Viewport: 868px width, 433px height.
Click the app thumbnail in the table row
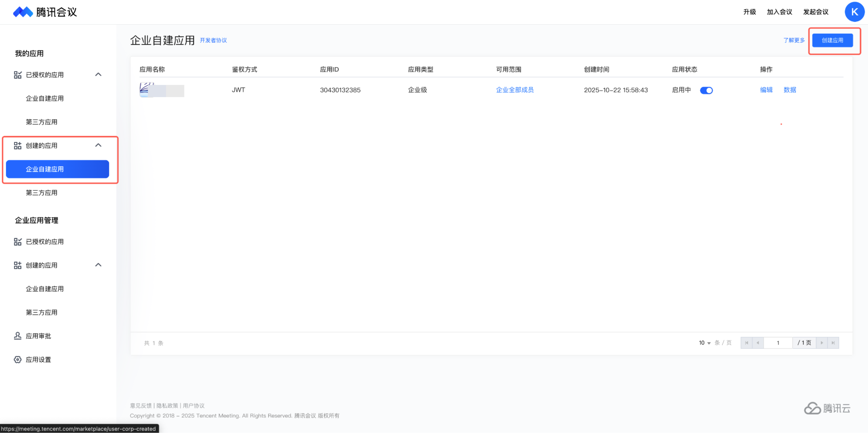(147, 90)
